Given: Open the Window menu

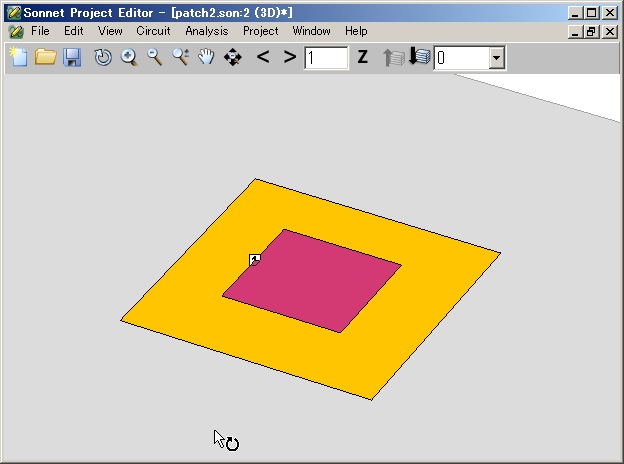Looking at the screenshot, I should (x=311, y=31).
